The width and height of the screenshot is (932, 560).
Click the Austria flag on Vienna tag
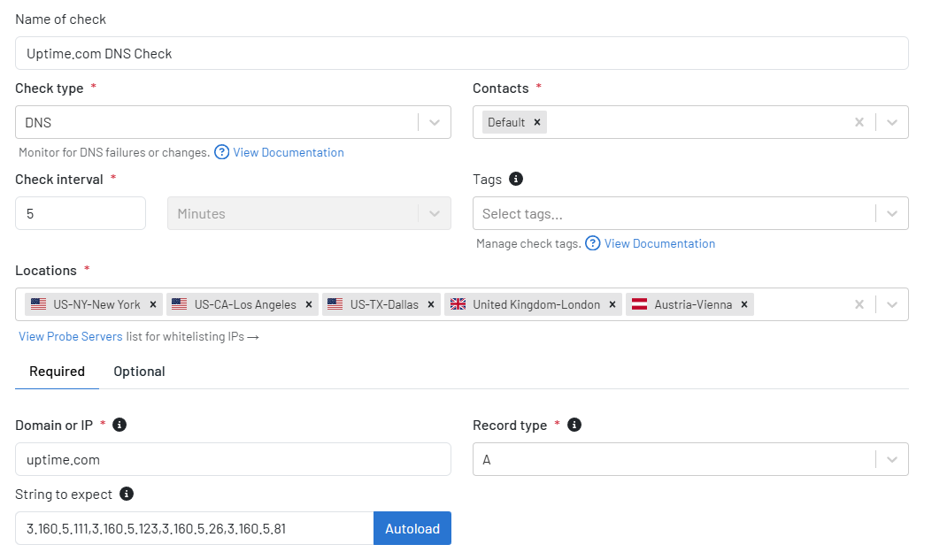tap(639, 304)
